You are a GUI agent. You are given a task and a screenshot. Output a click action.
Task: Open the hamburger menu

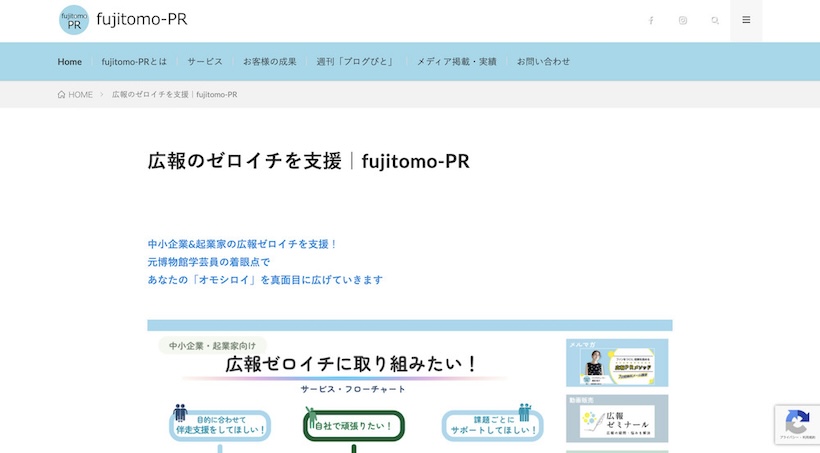(x=746, y=20)
